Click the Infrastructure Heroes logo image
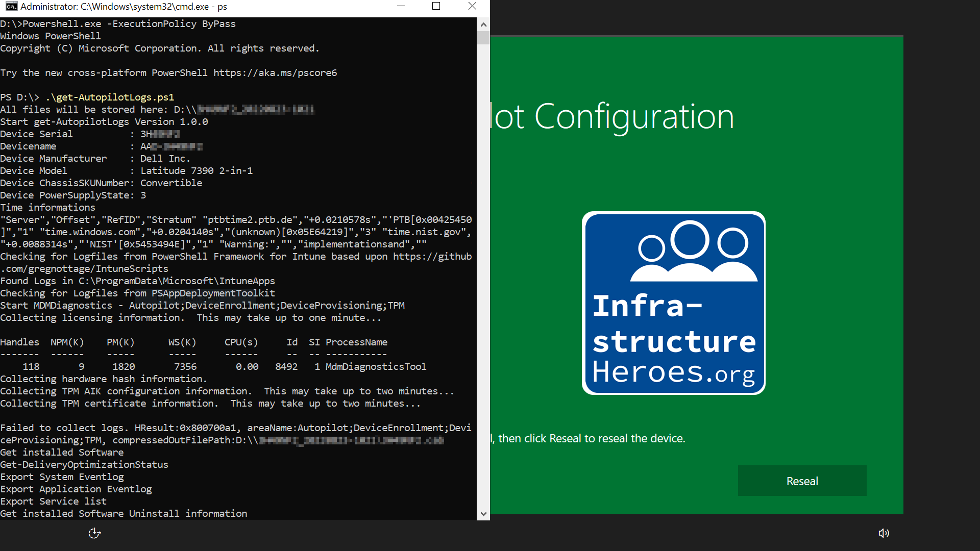 click(x=673, y=303)
